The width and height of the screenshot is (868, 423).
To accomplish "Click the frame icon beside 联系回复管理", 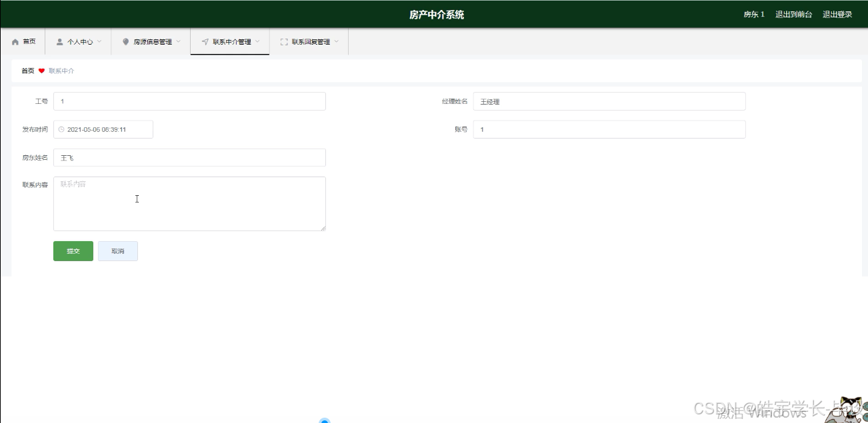I will point(284,42).
